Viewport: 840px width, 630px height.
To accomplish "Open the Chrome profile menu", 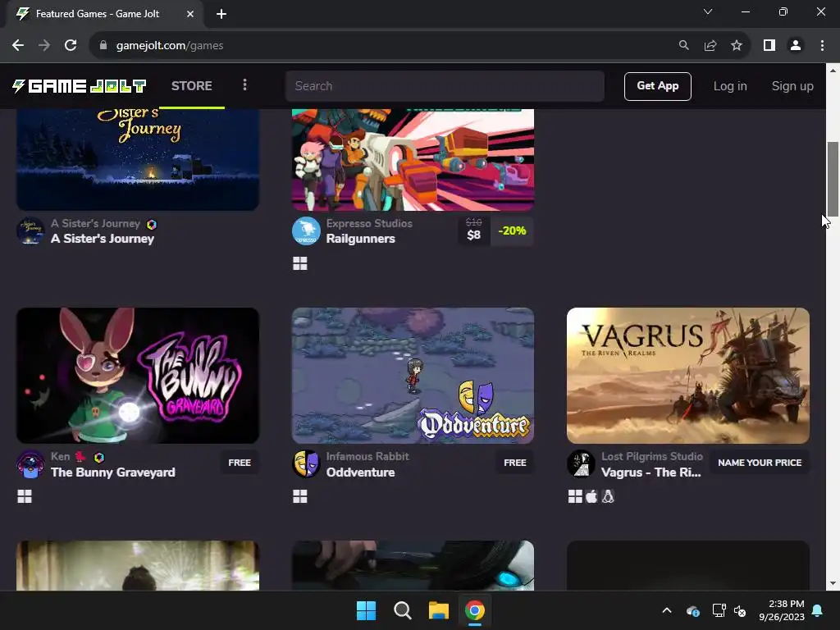I will click(796, 46).
